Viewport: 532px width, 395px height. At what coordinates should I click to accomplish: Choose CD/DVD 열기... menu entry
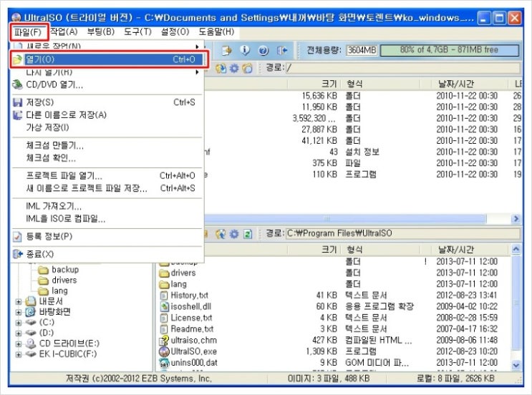point(108,84)
